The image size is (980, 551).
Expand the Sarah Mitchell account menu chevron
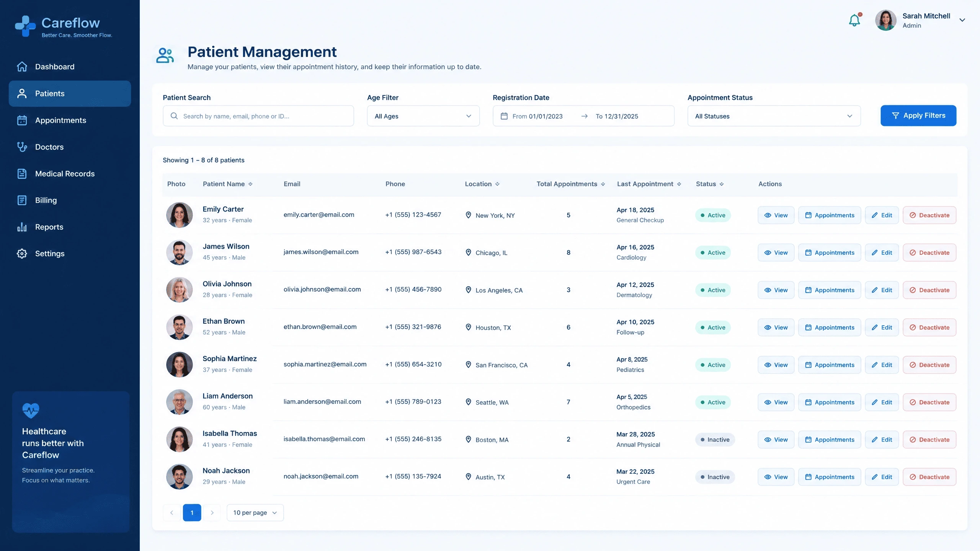pos(962,20)
